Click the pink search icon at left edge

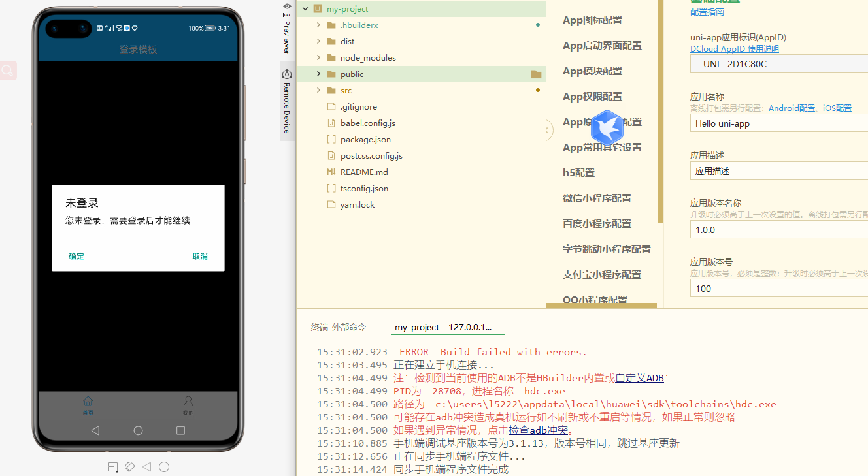click(x=8, y=71)
